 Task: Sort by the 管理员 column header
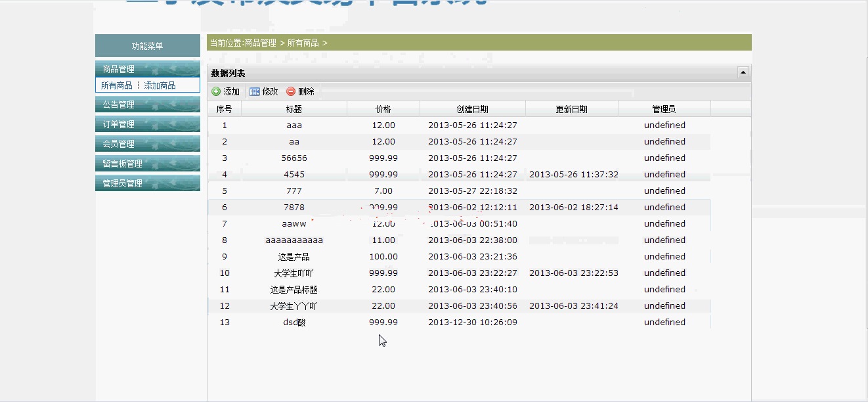click(x=664, y=109)
